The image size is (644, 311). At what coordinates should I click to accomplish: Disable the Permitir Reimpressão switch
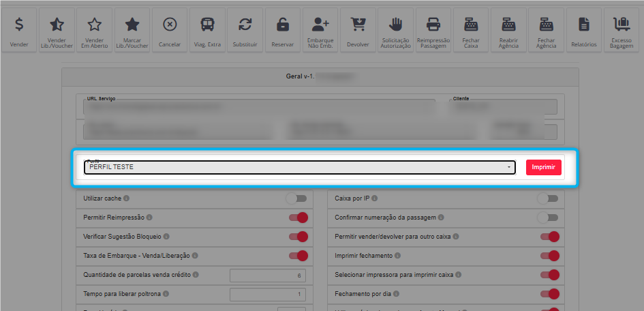(x=298, y=218)
